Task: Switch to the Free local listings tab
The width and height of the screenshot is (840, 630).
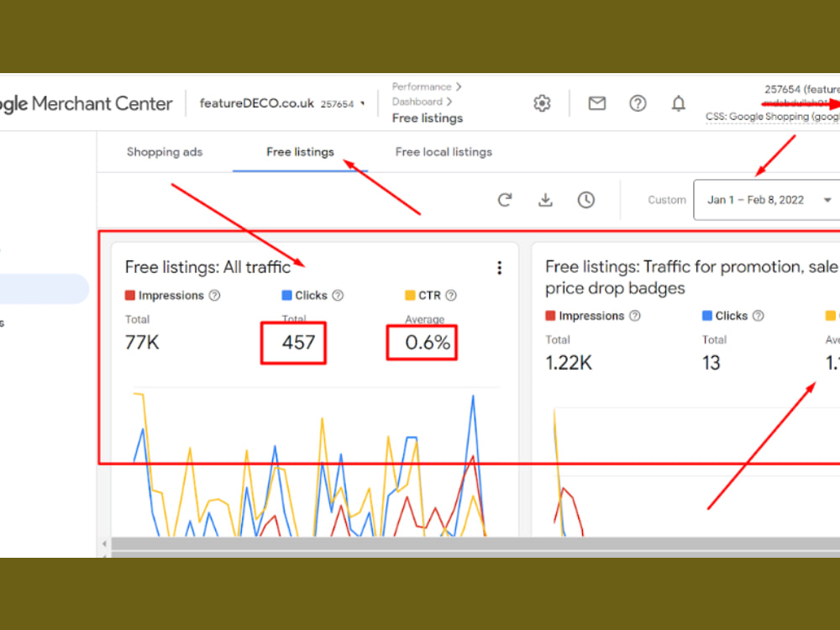Action: pyautogui.click(x=444, y=152)
